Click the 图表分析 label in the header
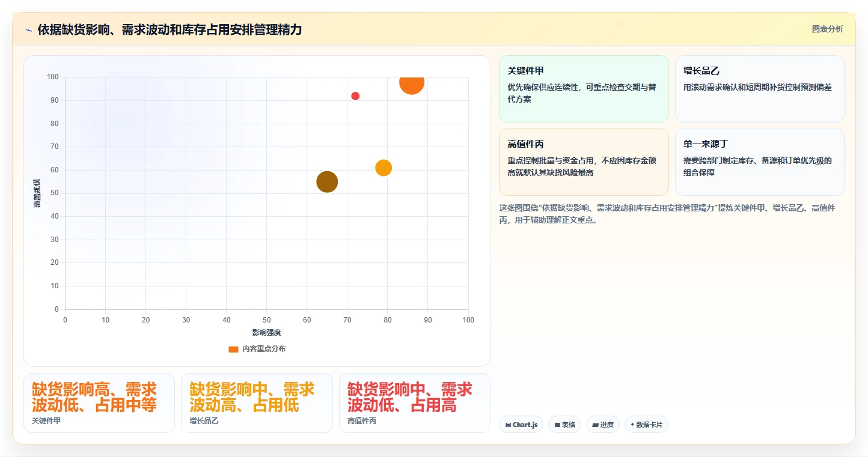 coord(827,29)
